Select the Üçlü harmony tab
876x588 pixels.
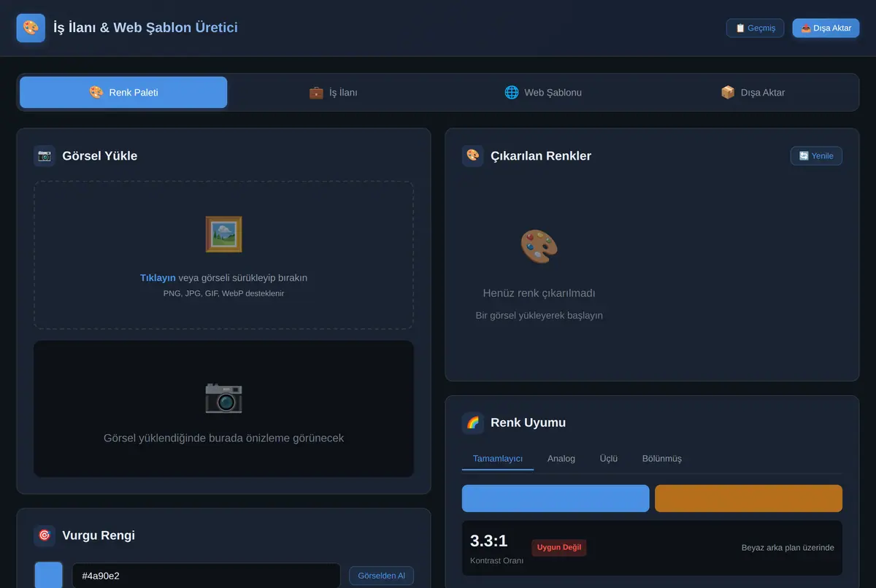click(x=609, y=459)
